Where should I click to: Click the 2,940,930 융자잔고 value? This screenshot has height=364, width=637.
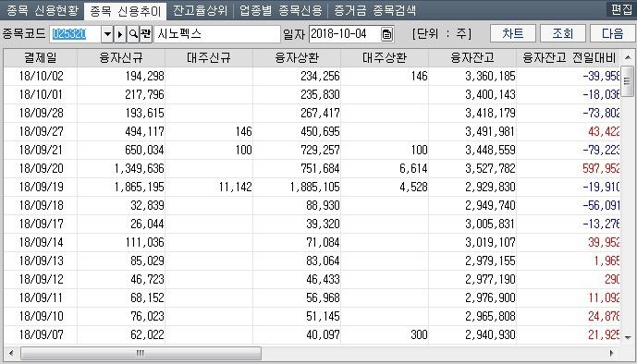pos(490,334)
